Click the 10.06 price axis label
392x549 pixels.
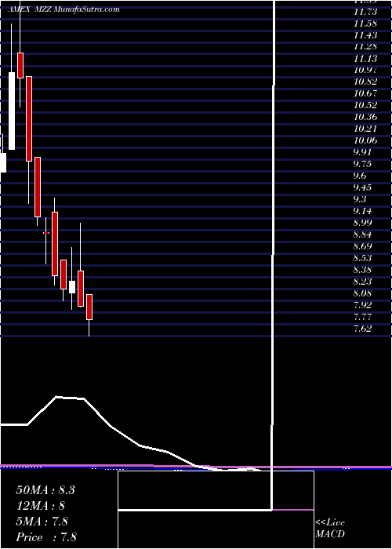(365, 140)
